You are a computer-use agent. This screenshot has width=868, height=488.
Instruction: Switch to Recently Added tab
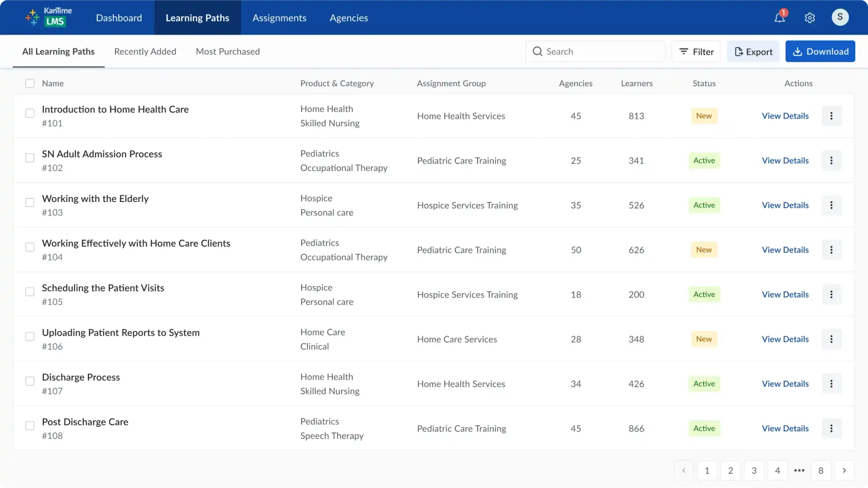(145, 52)
